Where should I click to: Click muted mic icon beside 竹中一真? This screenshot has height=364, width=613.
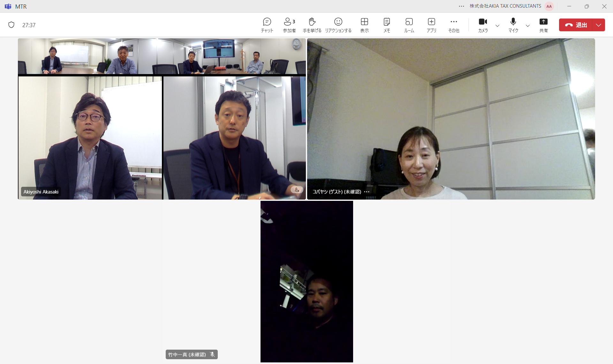click(212, 354)
